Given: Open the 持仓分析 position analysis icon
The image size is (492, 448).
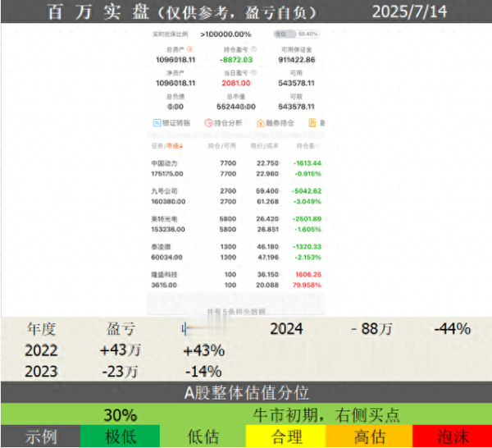Looking at the screenshot, I should pyautogui.click(x=208, y=123).
